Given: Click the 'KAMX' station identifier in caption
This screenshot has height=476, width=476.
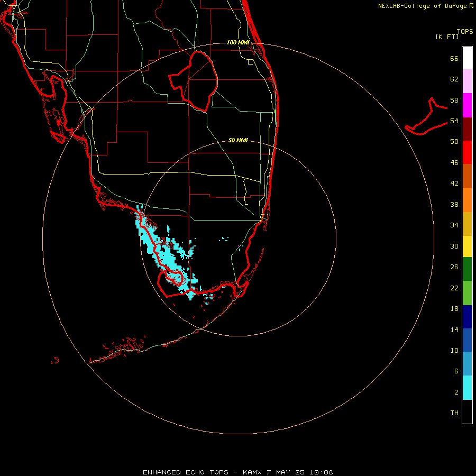Looking at the screenshot, I should pyautogui.click(x=253, y=472).
